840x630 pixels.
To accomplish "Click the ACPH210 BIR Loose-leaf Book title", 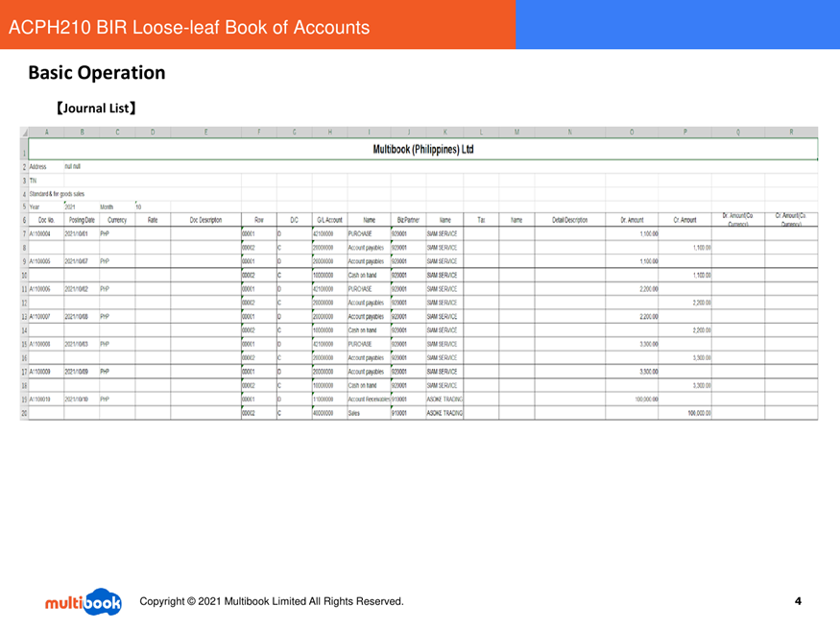I will [x=189, y=27].
